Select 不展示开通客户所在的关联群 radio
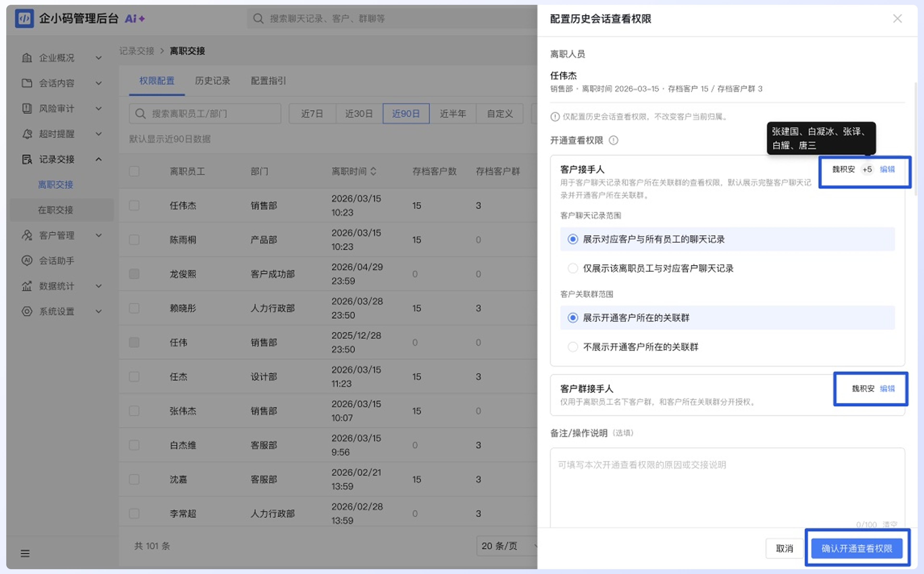924x574 pixels. [x=573, y=347]
